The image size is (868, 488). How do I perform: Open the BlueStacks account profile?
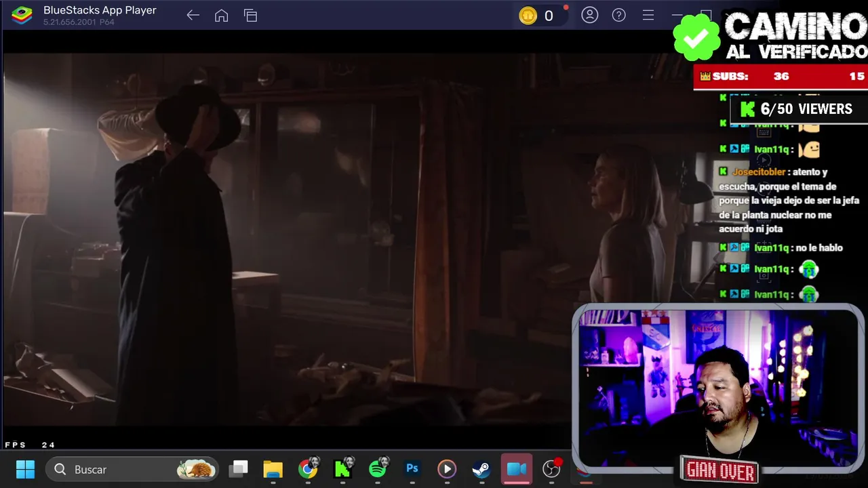point(590,15)
